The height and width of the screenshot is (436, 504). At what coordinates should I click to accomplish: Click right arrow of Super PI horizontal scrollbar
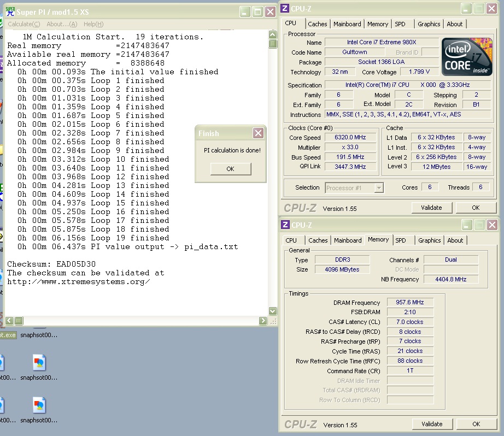[x=263, y=321]
